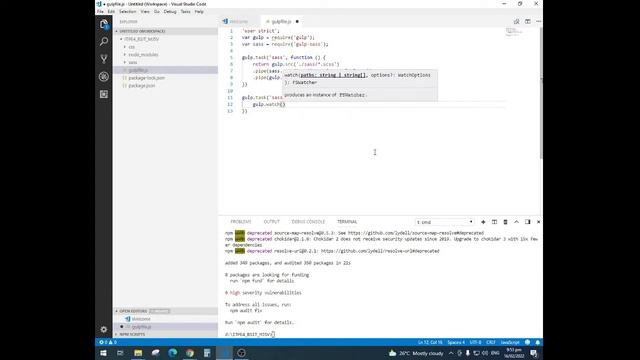Split the editor using the split icon

pos(528,21)
